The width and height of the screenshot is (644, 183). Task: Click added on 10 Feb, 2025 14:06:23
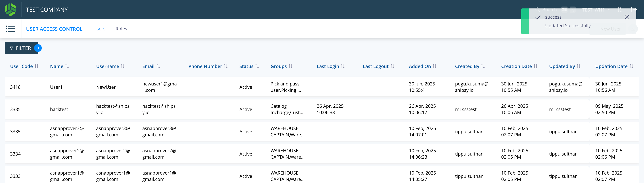(422, 154)
